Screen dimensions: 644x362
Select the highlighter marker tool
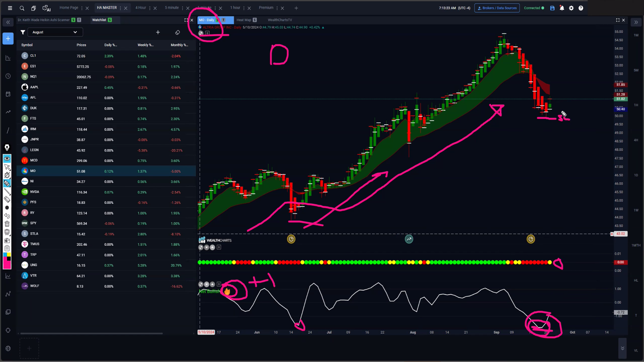pos(7,183)
